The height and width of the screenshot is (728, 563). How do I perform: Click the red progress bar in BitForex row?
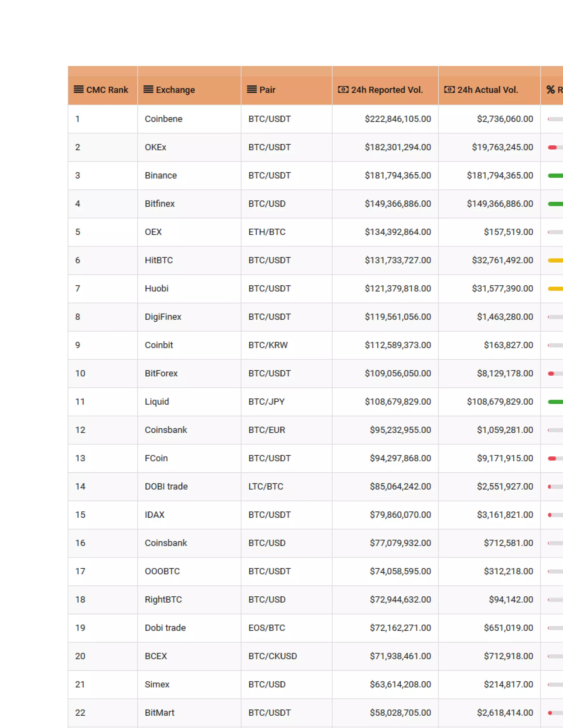551,373
